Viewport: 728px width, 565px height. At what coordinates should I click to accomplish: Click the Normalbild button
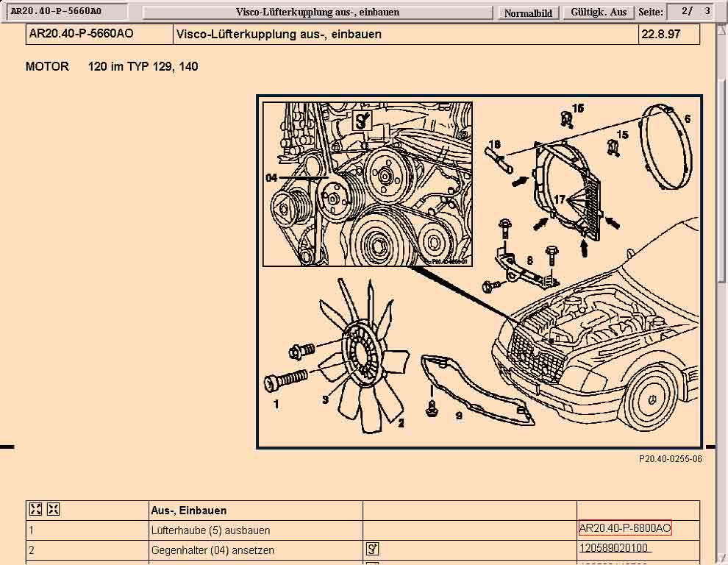coord(528,13)
